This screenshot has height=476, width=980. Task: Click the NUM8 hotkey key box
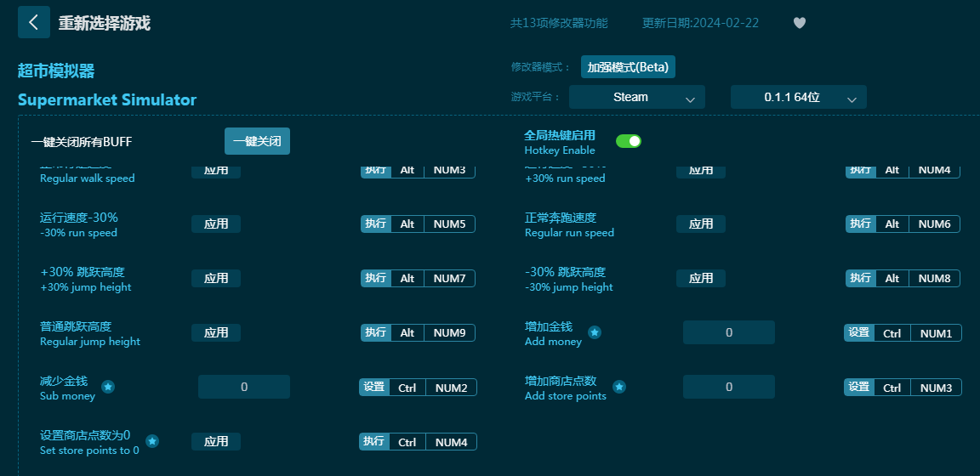[934, 278]
